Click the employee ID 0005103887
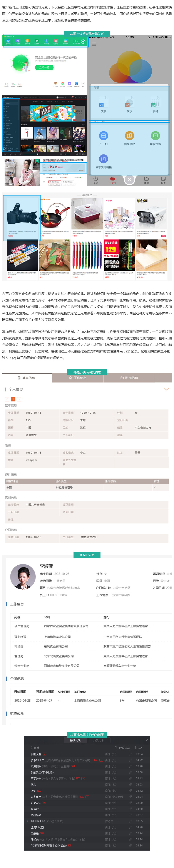 pyautogui.click(x=59, y=595)
